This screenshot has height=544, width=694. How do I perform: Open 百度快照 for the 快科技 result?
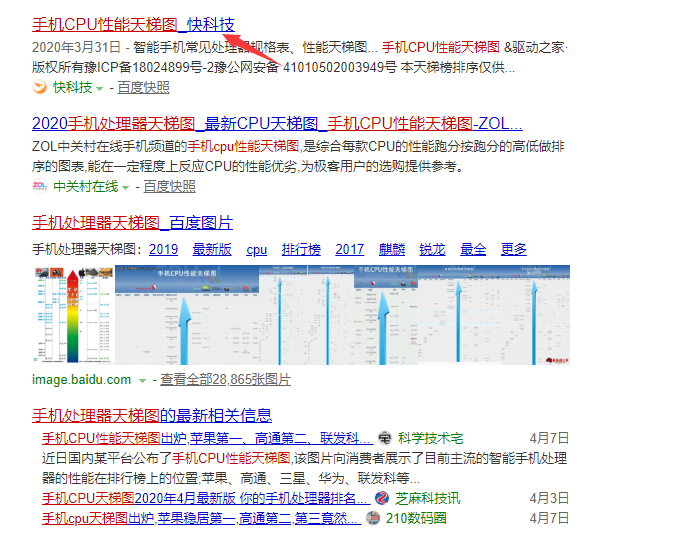click(143, 88)
